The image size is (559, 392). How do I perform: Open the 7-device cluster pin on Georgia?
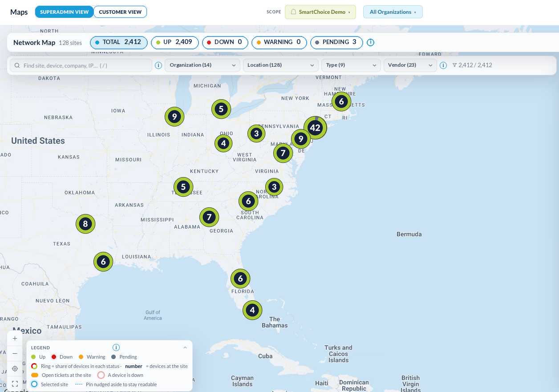(x=209, y=217)
